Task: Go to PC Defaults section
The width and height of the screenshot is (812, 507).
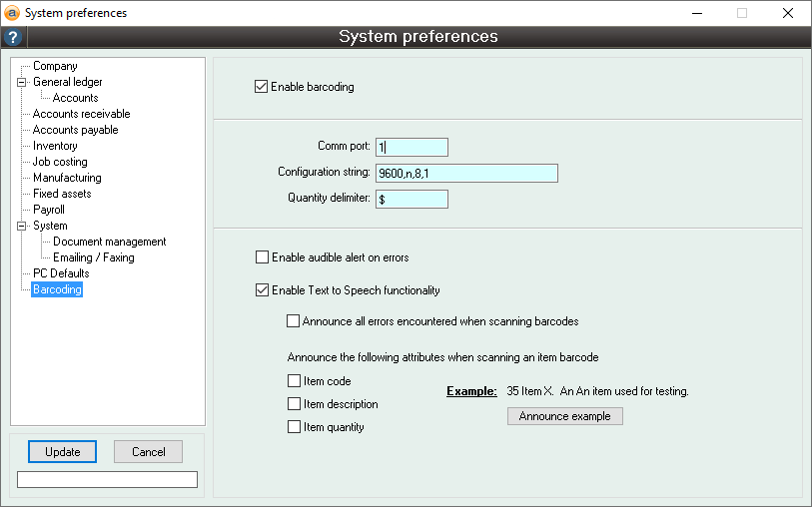Action: click(x=61, y=273)
